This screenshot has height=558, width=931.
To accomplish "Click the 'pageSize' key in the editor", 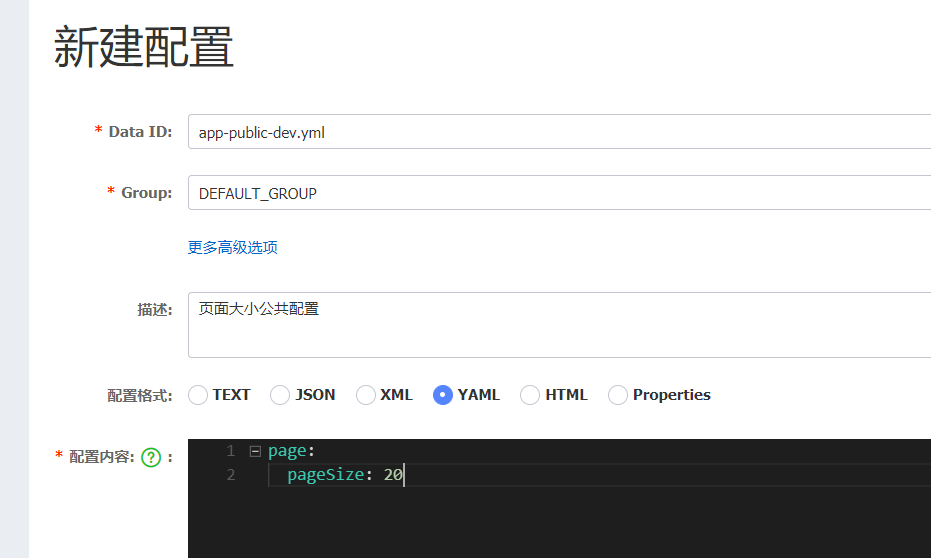I will (x=325, y=475).
